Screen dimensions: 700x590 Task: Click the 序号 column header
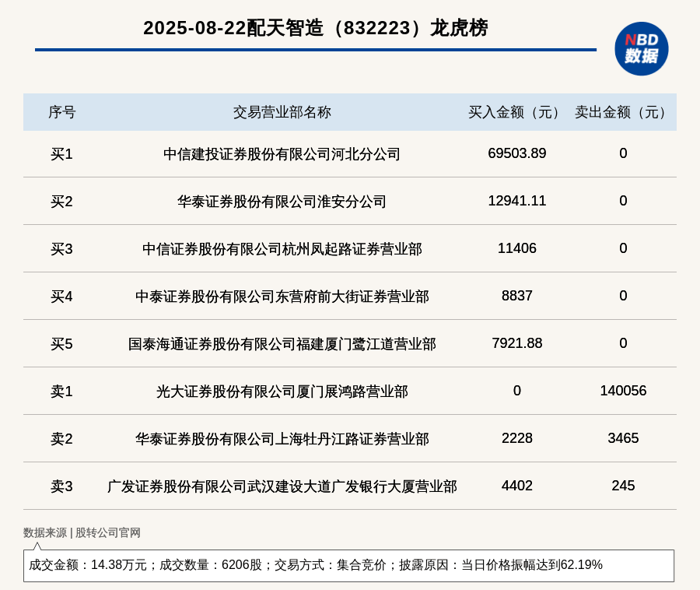click(x=62, y=112)
